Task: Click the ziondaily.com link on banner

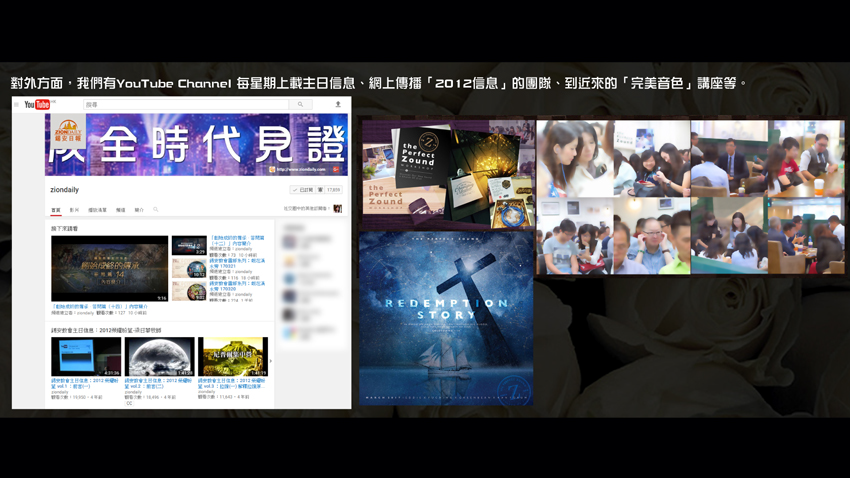Action: (x=301, y=170)
